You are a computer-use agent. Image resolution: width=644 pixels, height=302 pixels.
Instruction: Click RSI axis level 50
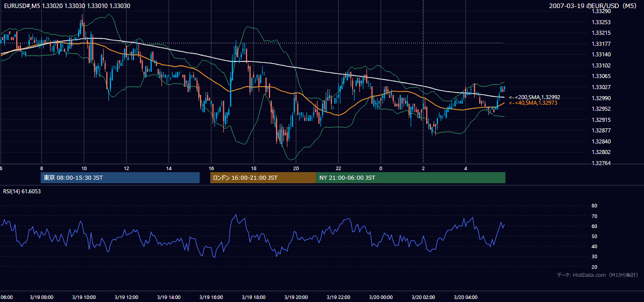coord(594,236)
